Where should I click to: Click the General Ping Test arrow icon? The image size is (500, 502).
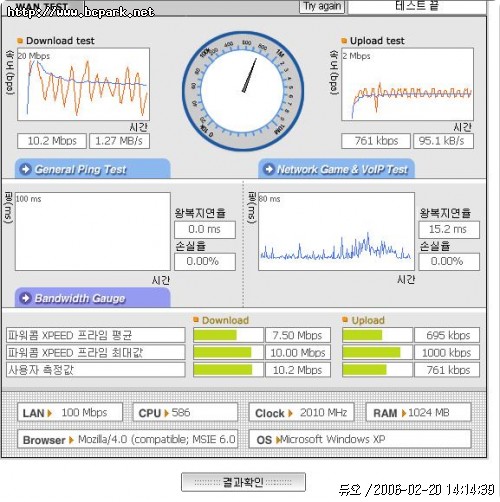26,169
